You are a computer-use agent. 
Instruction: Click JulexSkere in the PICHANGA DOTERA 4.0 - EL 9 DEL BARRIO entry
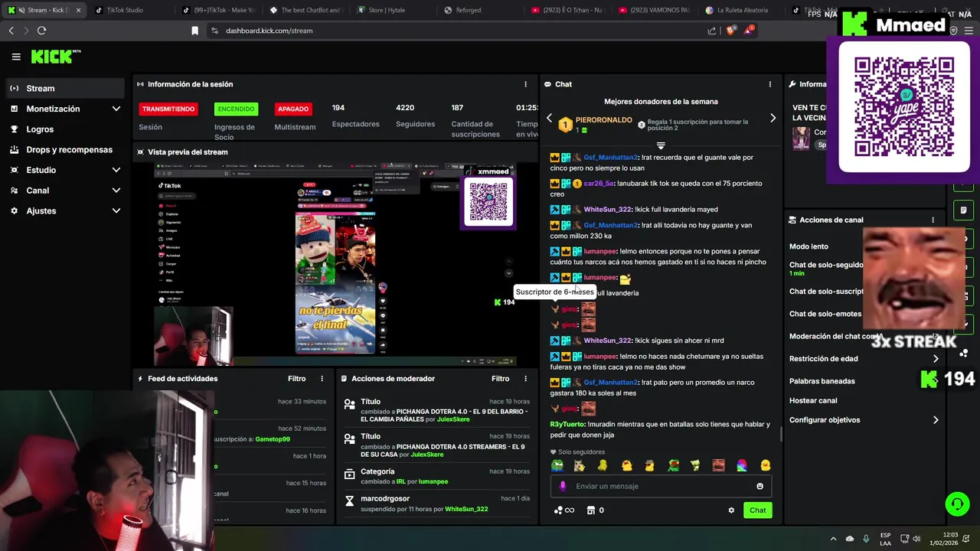tap(453, 419)
